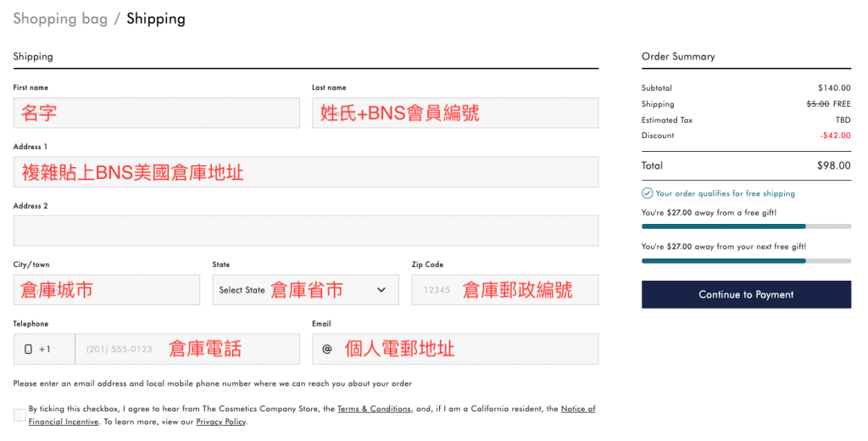Screen dimensions: 868x441
Task: Click the empty Address 2 field
Action: [305, 231]
